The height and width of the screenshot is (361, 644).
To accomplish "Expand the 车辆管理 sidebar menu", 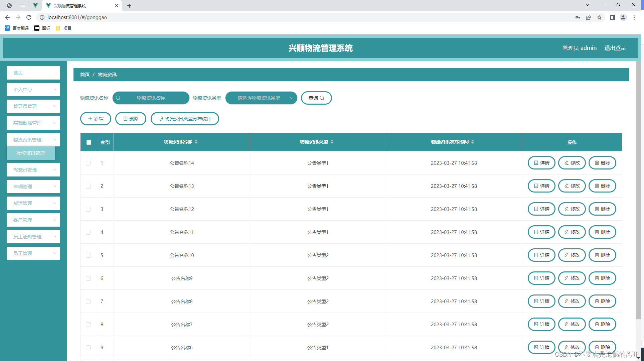I will [x=33, y=186].
